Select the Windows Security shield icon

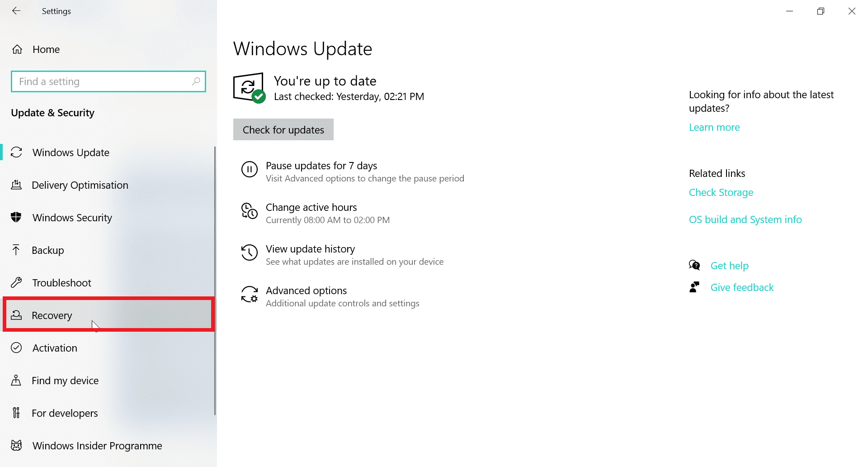(x=17, y=217)
